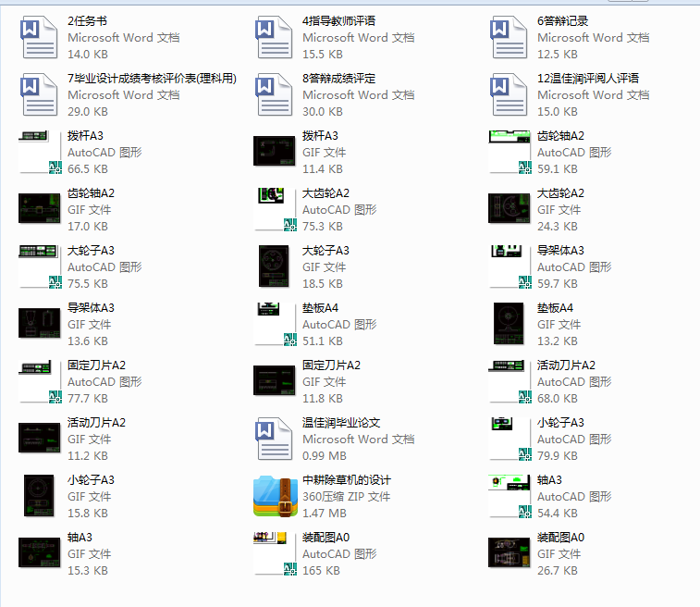The width and height of the screenshot is (700, 607).
Task: Click Word icon of 7毕业设计成绩考核评价表(理科用)
Action: [39, 94]
